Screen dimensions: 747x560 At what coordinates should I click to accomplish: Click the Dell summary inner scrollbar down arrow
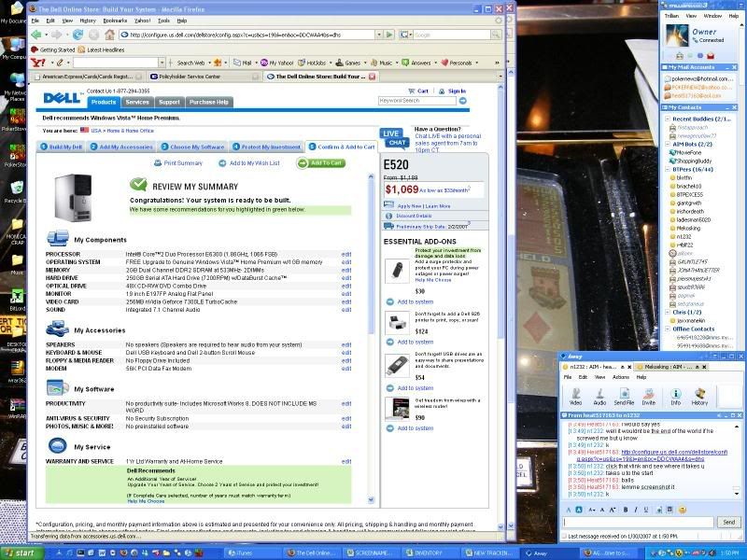[x=371, y=499]
